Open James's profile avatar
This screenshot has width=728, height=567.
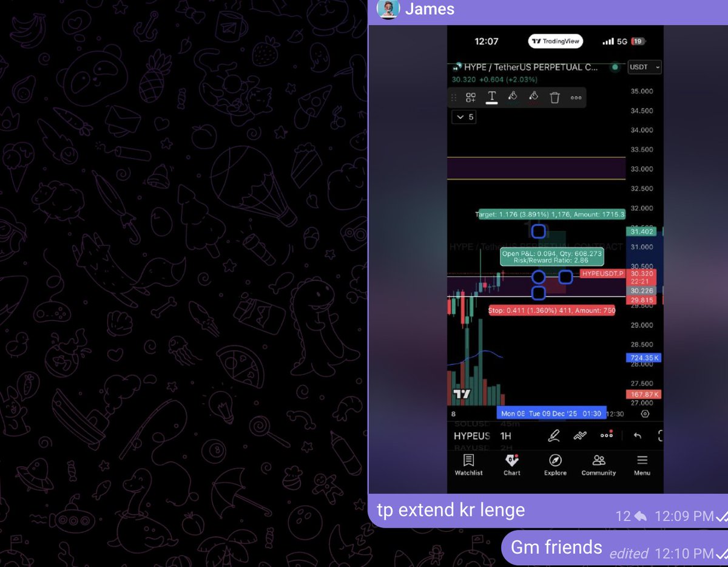coord(388,9)
